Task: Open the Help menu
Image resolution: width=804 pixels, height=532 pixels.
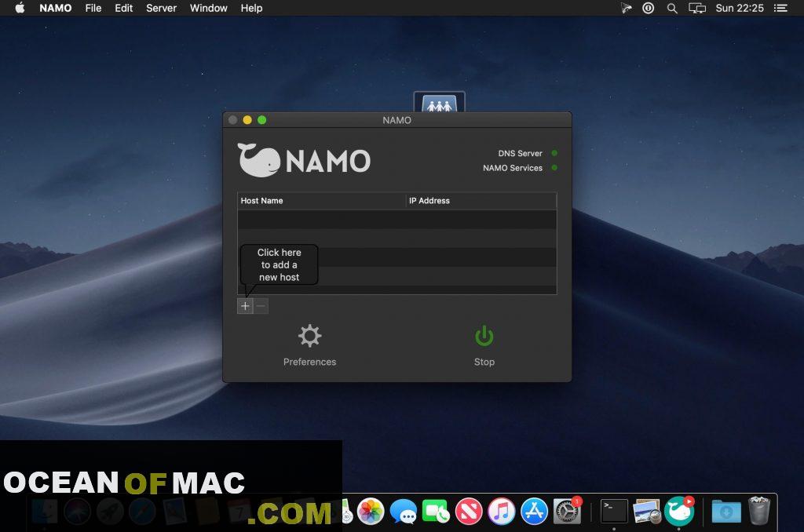Action: coord(251,8)
